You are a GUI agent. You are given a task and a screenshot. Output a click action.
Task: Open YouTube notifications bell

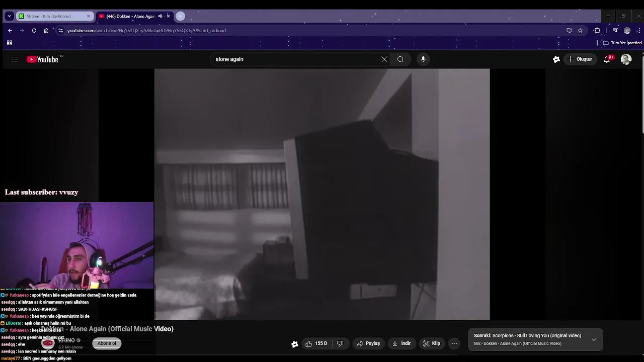tap(607, 59)
